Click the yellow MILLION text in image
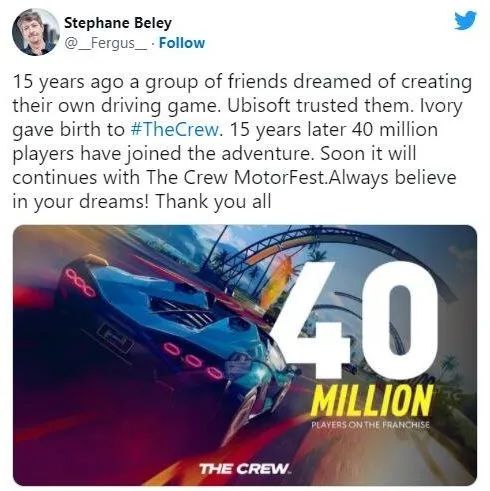The height and width of the screenshot is (491, 490). (x=372, y=401)
